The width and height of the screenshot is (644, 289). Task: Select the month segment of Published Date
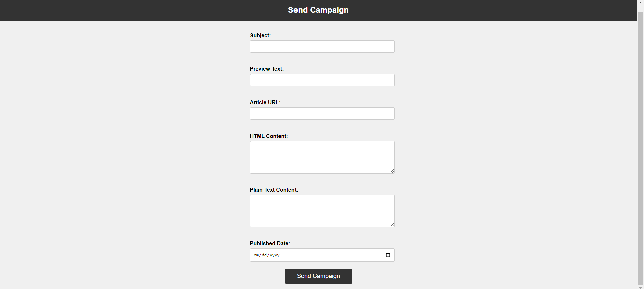click(256, 255)
